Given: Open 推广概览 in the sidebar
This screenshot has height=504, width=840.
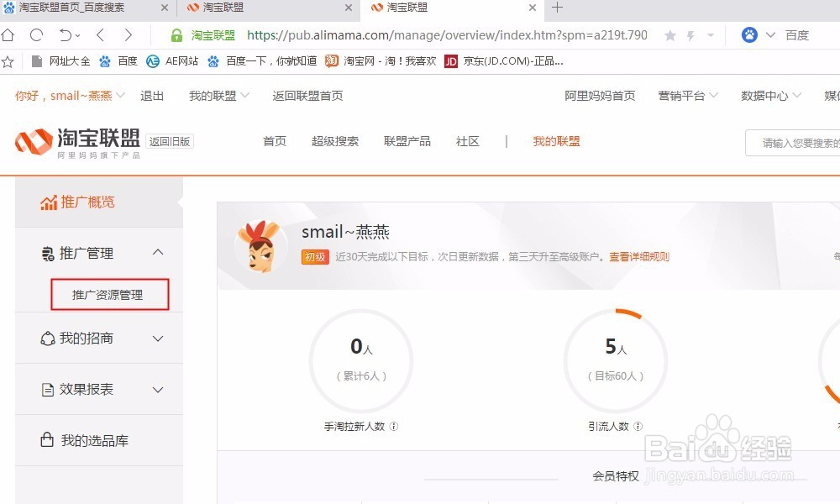Looking at the screenshot, I should point(99,202).
